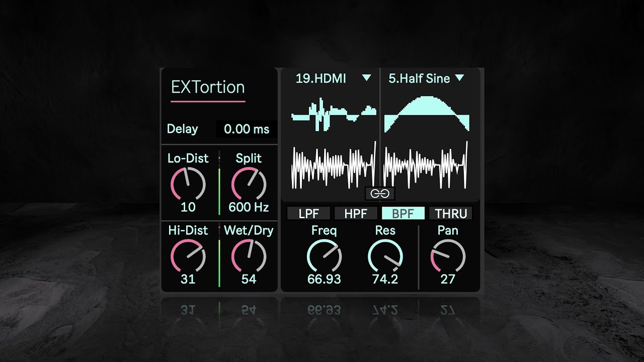
Task: Click the Pan value 27
Action: point(448,279)
